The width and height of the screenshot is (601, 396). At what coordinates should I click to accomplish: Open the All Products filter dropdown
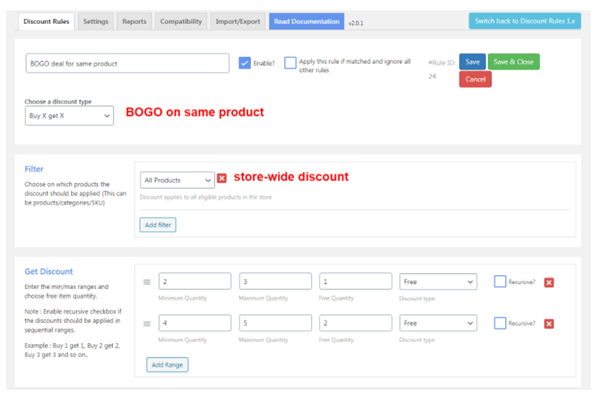177,180
